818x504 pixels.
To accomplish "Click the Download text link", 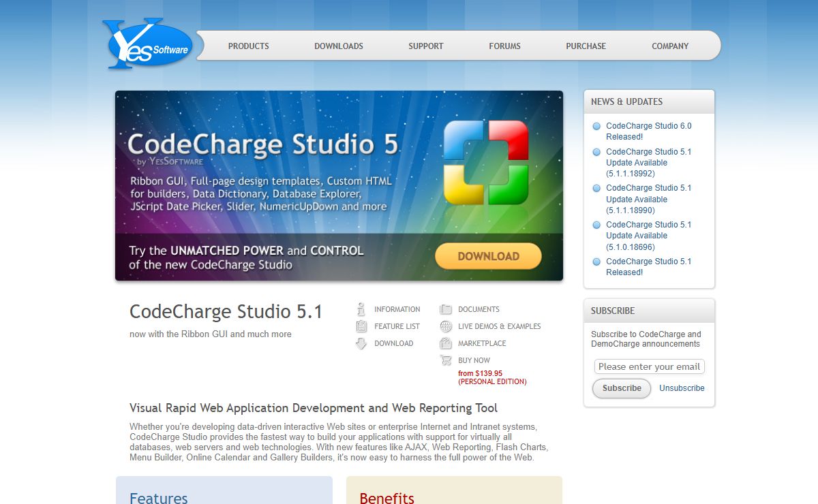I will [x=393, y=343].
